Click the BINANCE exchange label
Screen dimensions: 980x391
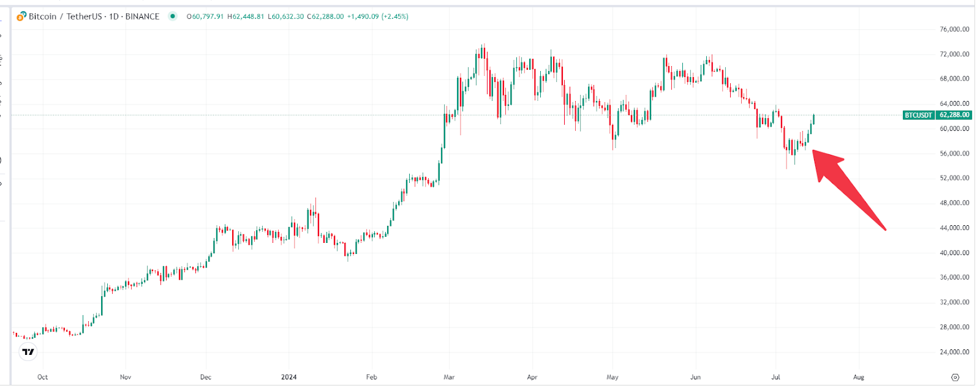click(x=142, y=17)
